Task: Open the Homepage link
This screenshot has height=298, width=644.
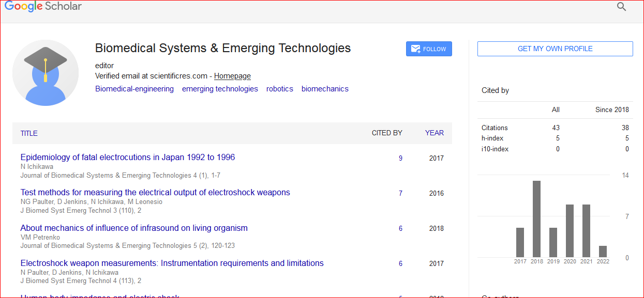Action: [x=232, y=76]
